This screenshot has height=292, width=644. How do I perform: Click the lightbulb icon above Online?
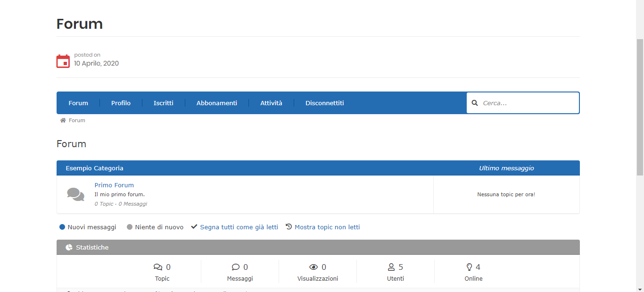(x=469, y=267)
